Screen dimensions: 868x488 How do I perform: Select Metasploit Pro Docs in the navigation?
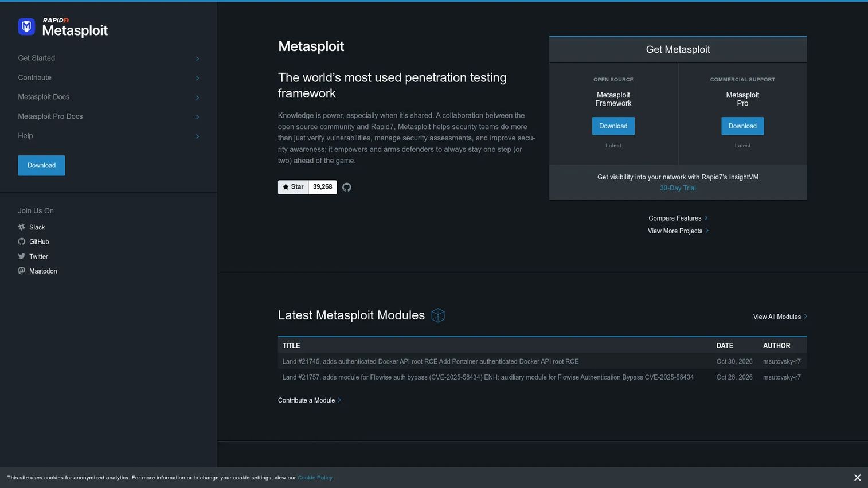coord(50,116)
